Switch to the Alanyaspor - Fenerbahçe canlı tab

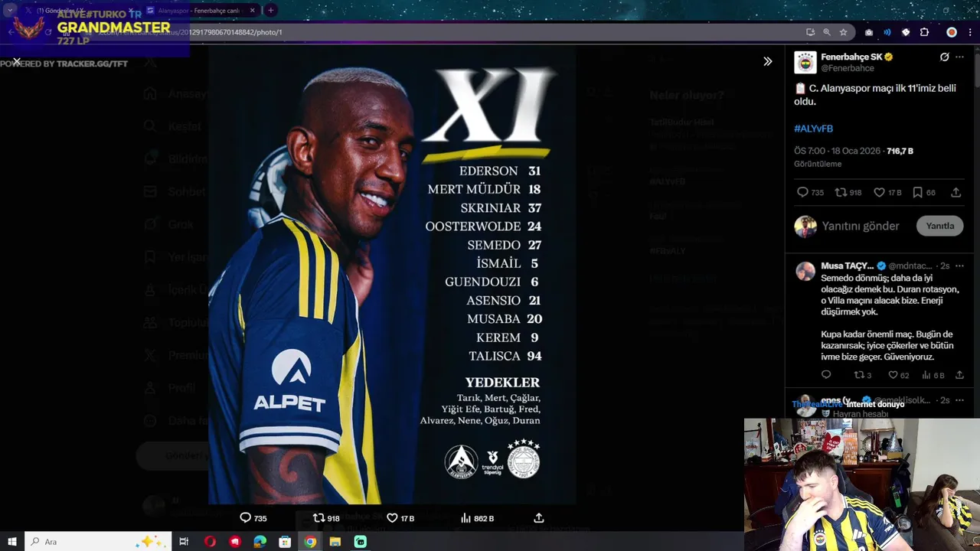pyautogui.click(x=201, y=11)
